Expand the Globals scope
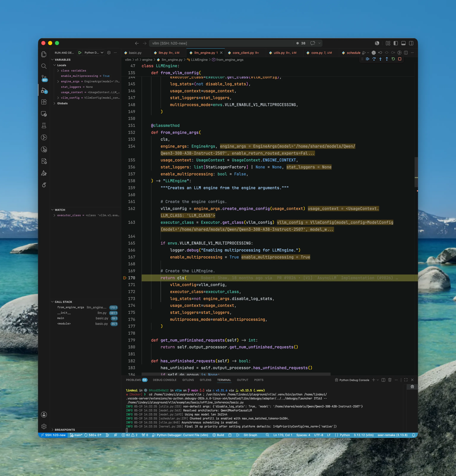Image resolution: width=456 pixels, height=476 pixels. click(x=54, y=103)
